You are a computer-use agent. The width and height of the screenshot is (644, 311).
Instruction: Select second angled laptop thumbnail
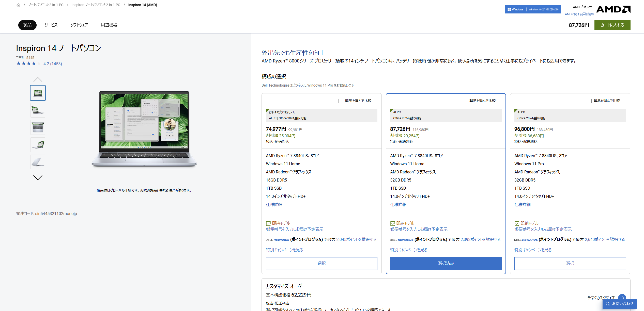[38, 110]
